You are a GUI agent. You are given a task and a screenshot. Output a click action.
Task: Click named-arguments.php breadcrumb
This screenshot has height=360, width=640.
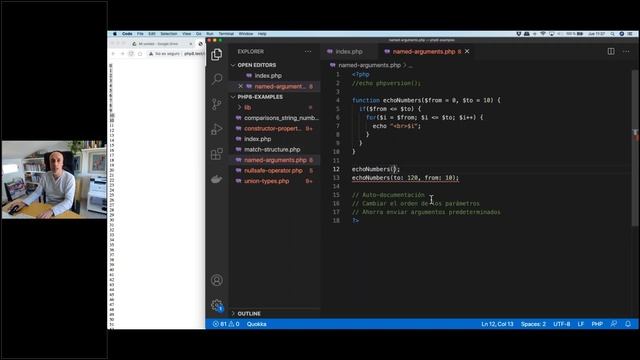(x=369, y=65)
